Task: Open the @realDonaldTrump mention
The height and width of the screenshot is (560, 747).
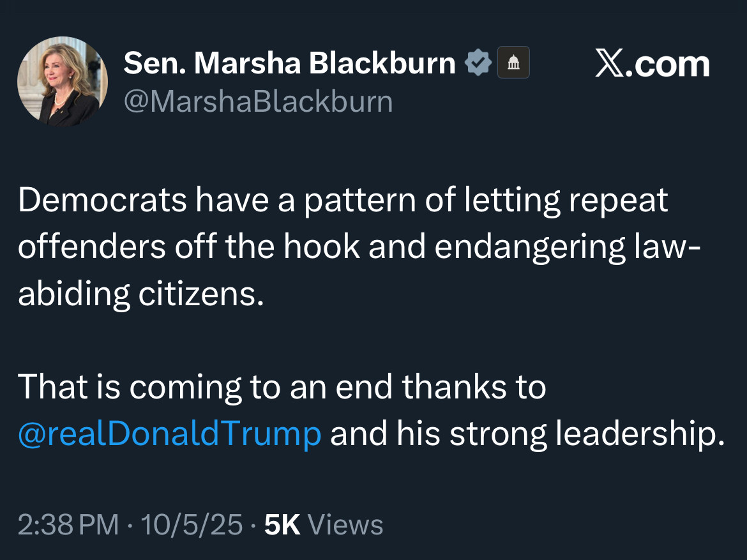Action: (x=170, y=434)
